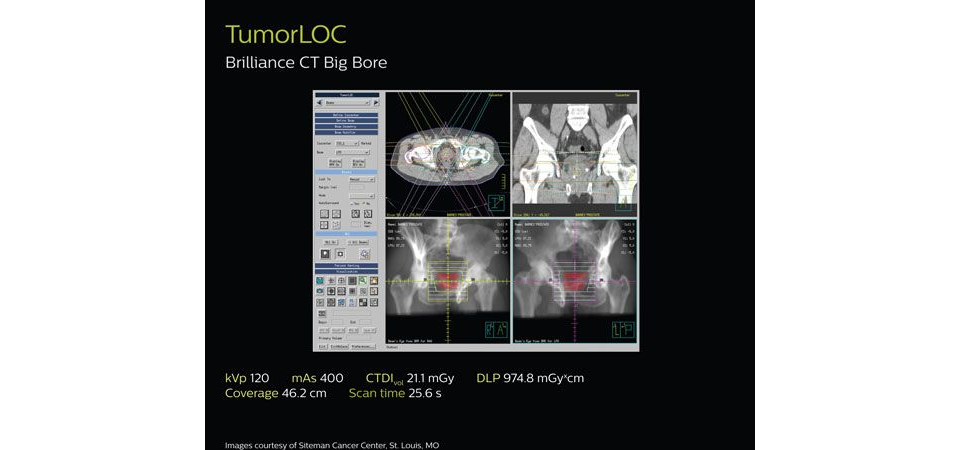
Task: Click the Begin input field
Action: coord(337,322)
